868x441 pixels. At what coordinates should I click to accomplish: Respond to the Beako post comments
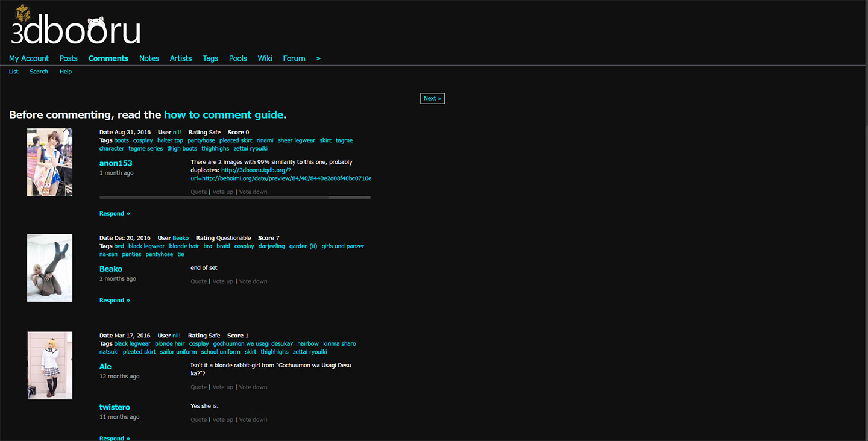point(115,301)
